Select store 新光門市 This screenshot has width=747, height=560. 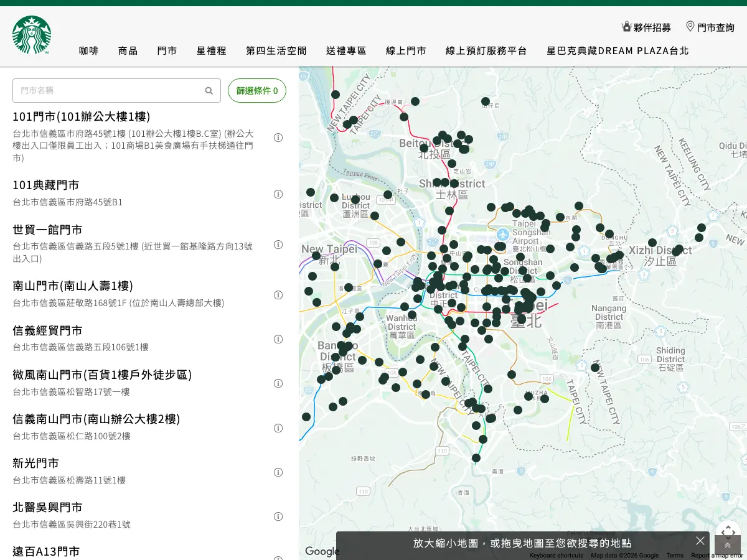click(36, 463)
